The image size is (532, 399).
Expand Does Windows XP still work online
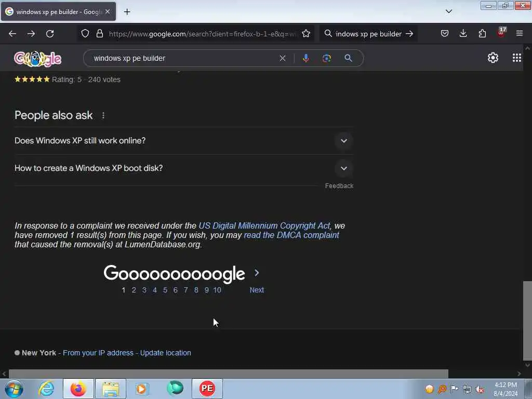pyautogui.click(x=183, y=140)
